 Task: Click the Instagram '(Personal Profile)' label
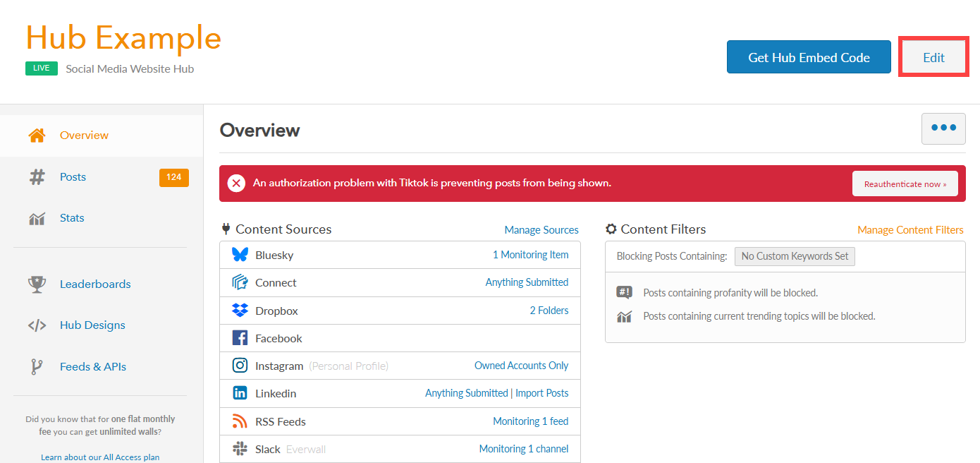pos(349,366)
